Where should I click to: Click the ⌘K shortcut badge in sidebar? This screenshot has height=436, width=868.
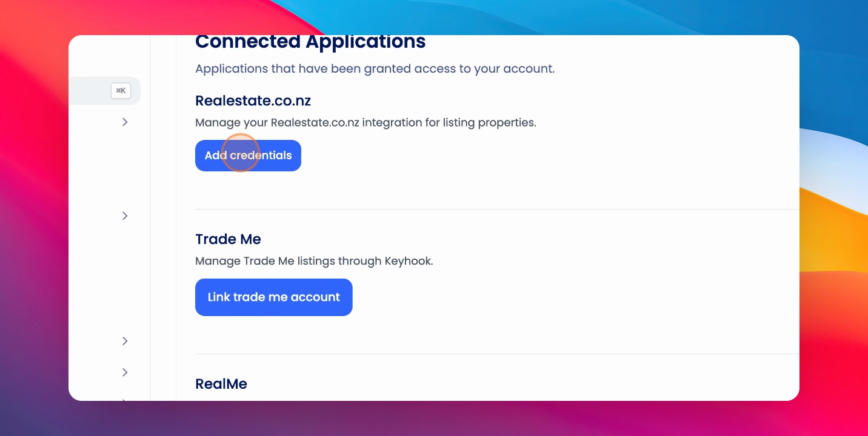point(121,91)
